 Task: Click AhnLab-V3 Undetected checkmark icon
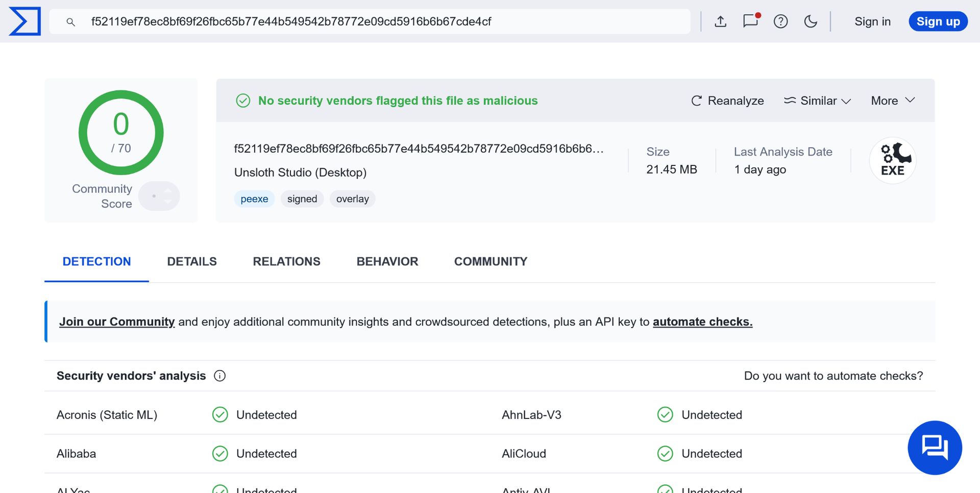click(x=665, y=415)
